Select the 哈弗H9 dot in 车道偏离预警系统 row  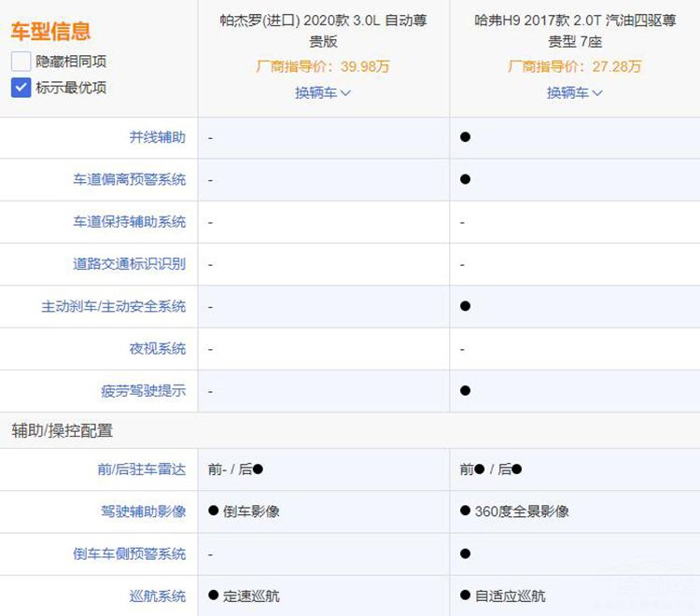[465, 179]
